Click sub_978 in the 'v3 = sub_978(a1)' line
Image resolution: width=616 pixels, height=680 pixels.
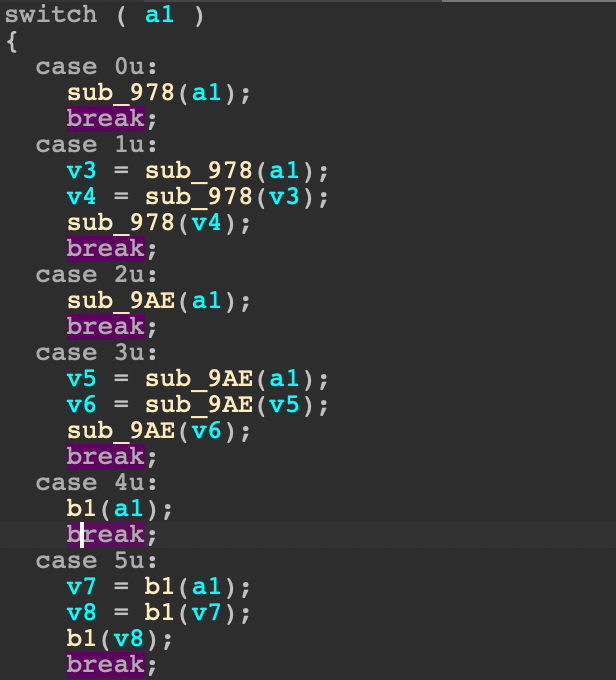[199, 171]
